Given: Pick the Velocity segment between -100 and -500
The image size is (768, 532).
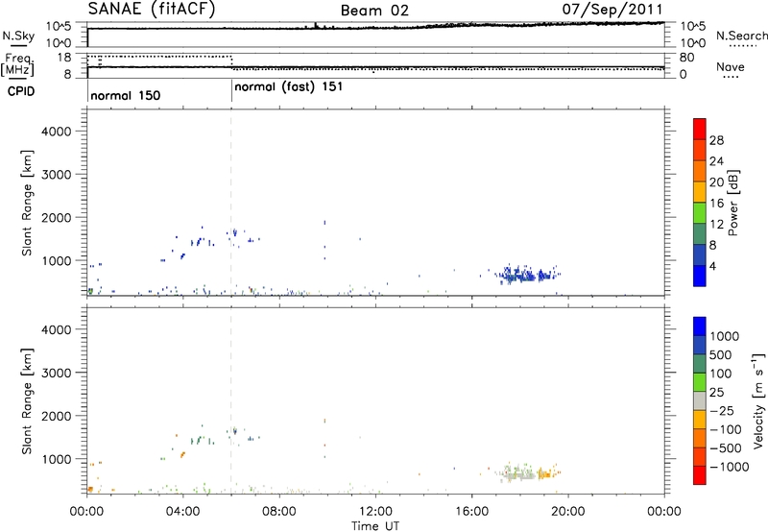Looking at the screenshot, I should 700,439.
